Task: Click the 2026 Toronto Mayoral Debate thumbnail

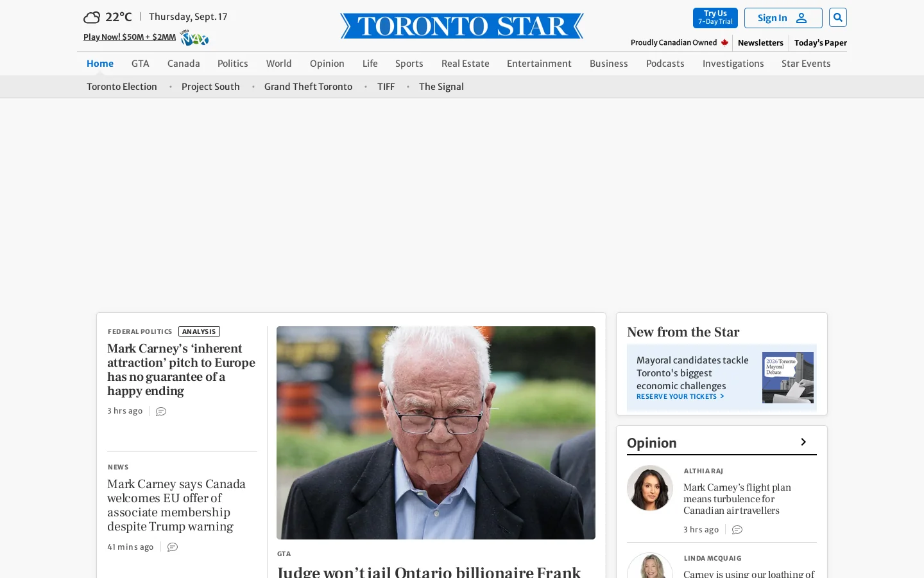Action: point(788,378)
